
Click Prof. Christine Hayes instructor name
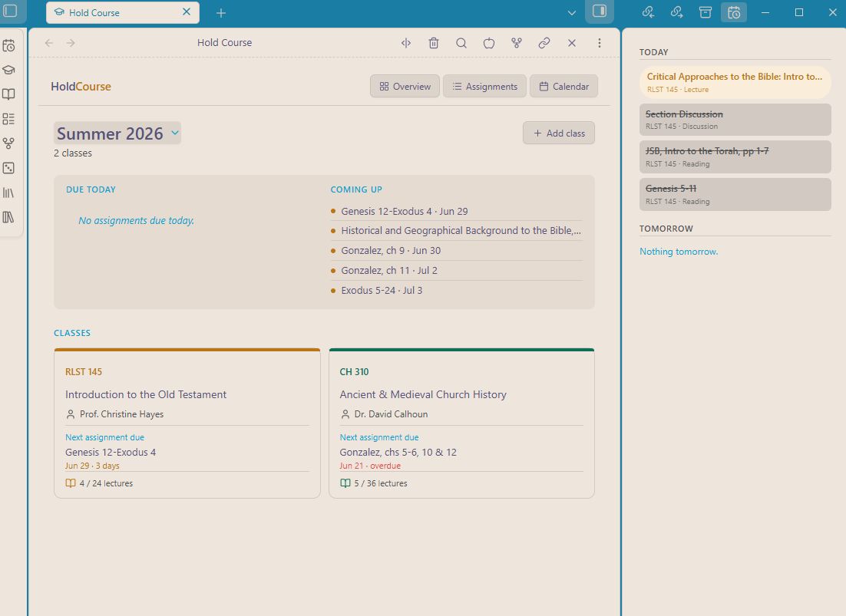121,414
